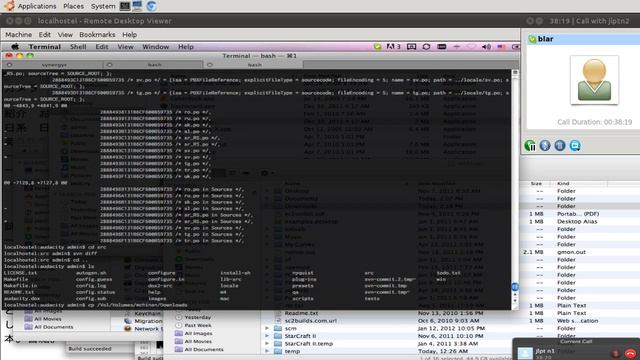Launch terminal icon in top panel

(125, 6)
